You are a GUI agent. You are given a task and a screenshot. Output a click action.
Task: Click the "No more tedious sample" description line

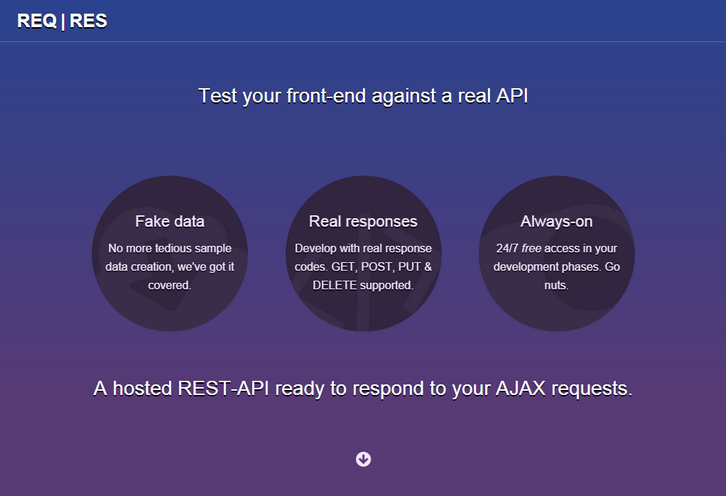click(x=170, y=247)
